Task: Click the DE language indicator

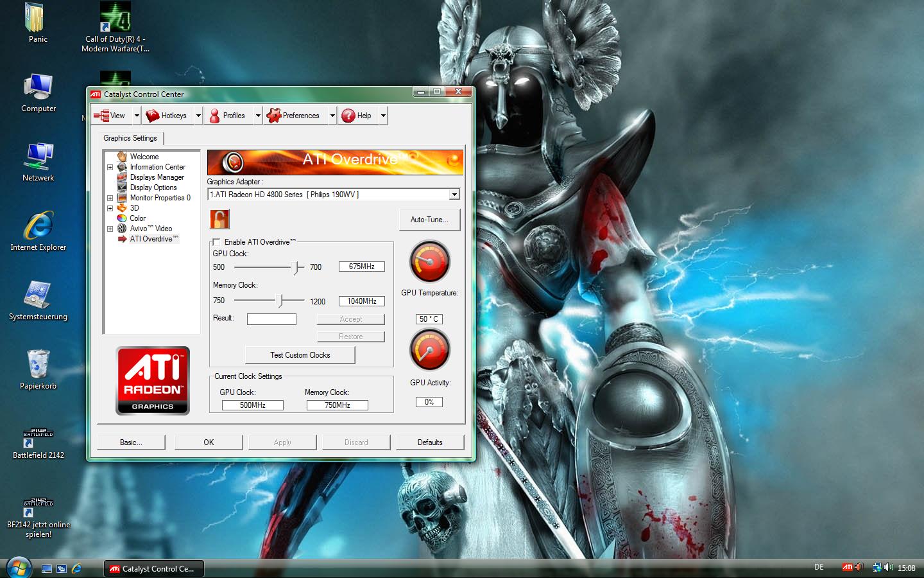Action: coord(819,567)
